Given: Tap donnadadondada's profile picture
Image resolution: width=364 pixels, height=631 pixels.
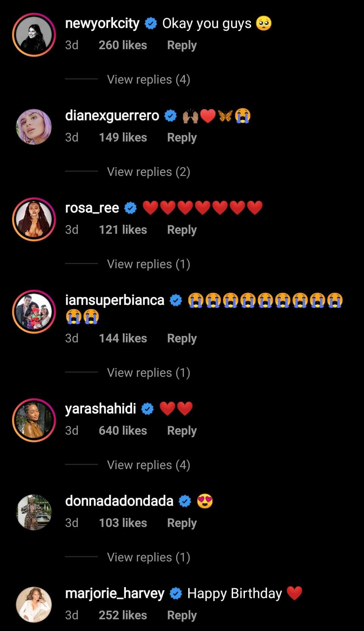Looking at the screenshot, I should click(x=34, y=513).
